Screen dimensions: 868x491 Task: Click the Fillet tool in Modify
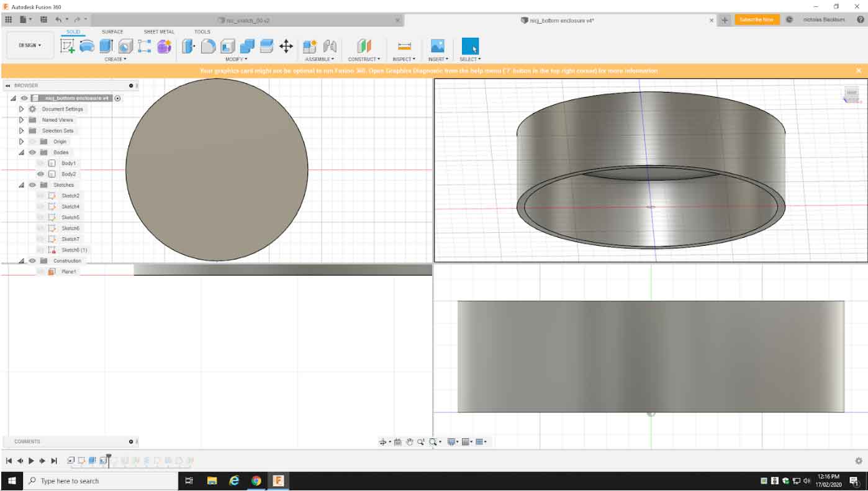click(208, 46)
